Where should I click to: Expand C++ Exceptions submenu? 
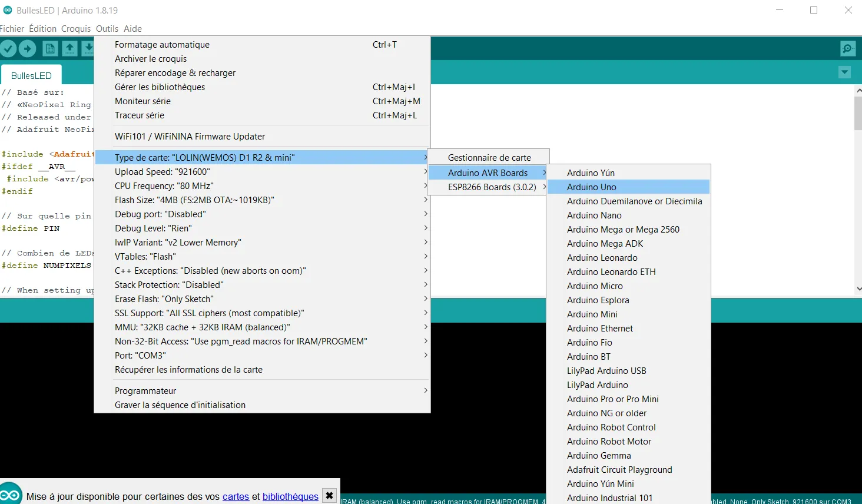(262, 271)
